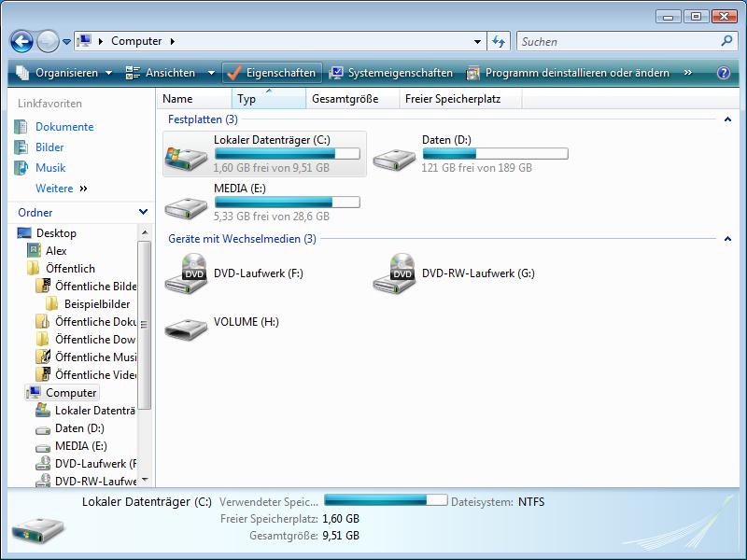Collapse the Geräte mit Wechselmedien group
This screenshot has height=560, width=747.
coord(727,239)
